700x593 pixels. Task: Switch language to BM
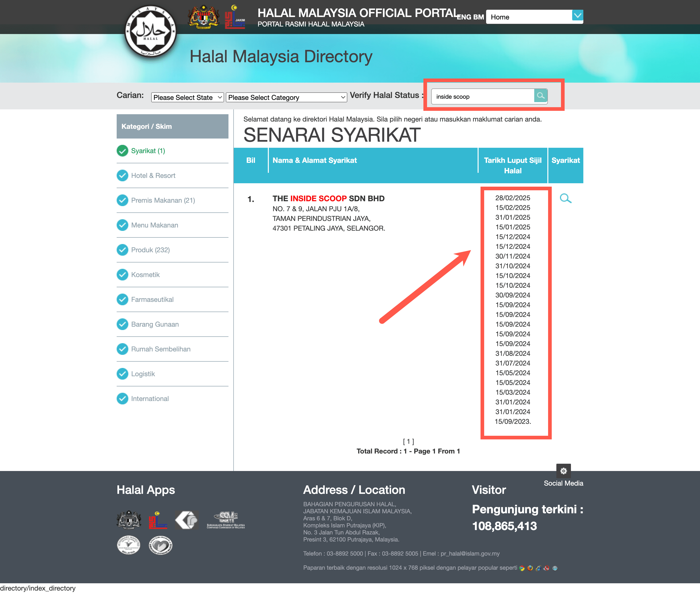478,17
